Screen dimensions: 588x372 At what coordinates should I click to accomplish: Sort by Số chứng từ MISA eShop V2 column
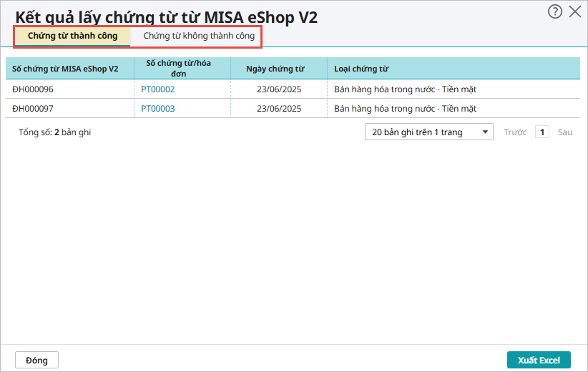65,69
